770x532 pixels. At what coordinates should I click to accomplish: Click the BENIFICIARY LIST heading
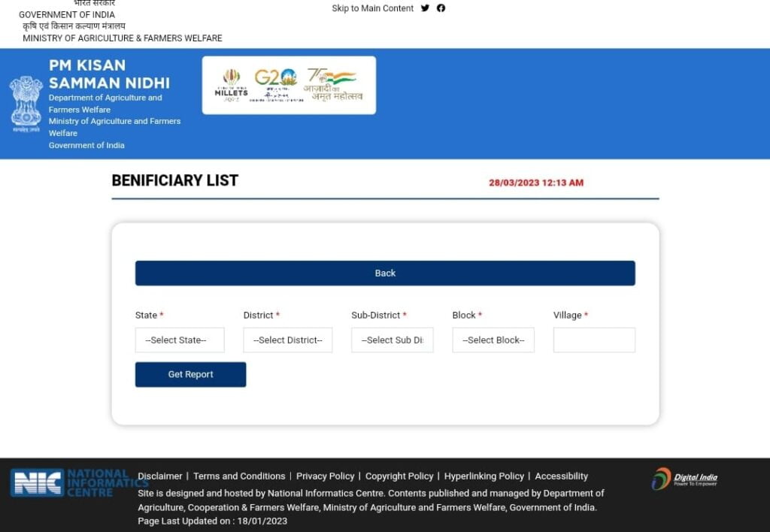coord(174,180)
